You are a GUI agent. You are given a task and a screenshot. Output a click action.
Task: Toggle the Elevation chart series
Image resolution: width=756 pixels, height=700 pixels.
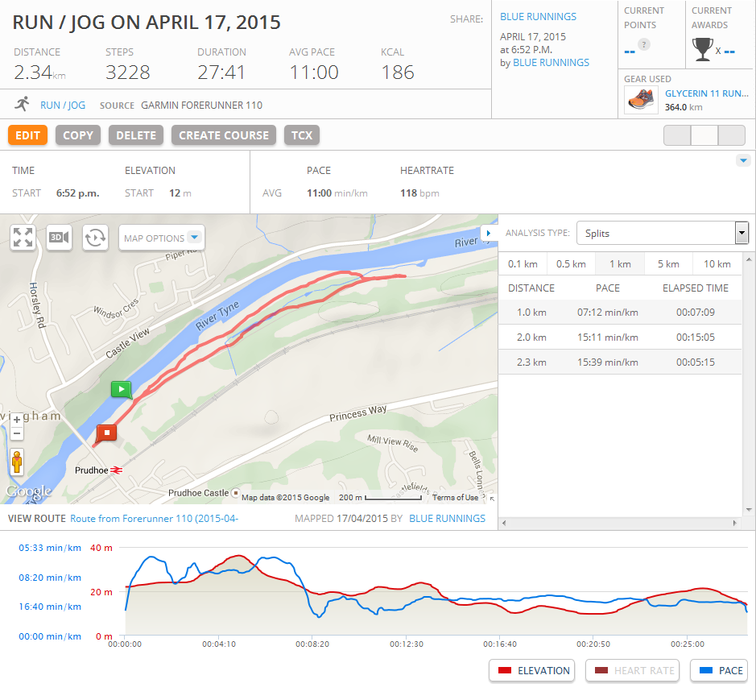click(532, 670)
